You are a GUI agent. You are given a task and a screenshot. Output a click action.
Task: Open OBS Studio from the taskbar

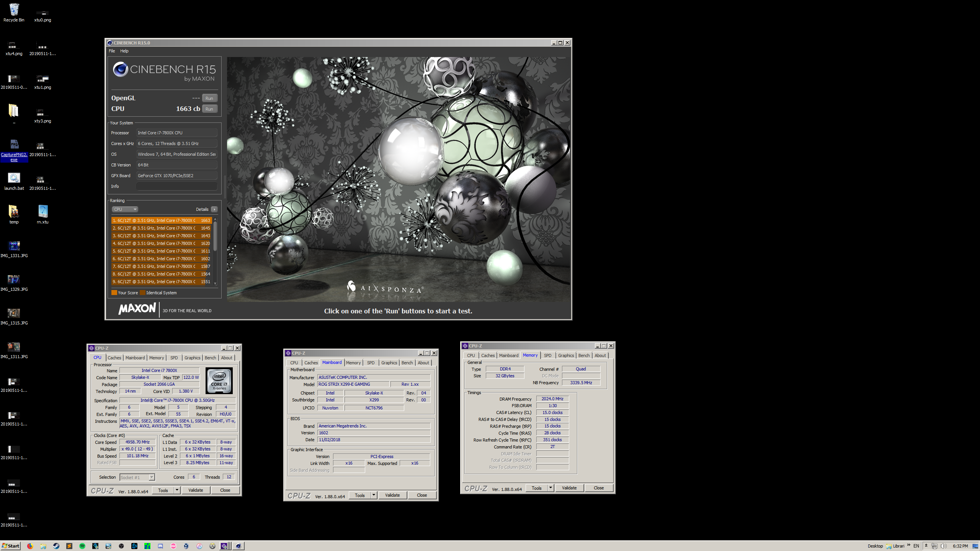[121, 546]
